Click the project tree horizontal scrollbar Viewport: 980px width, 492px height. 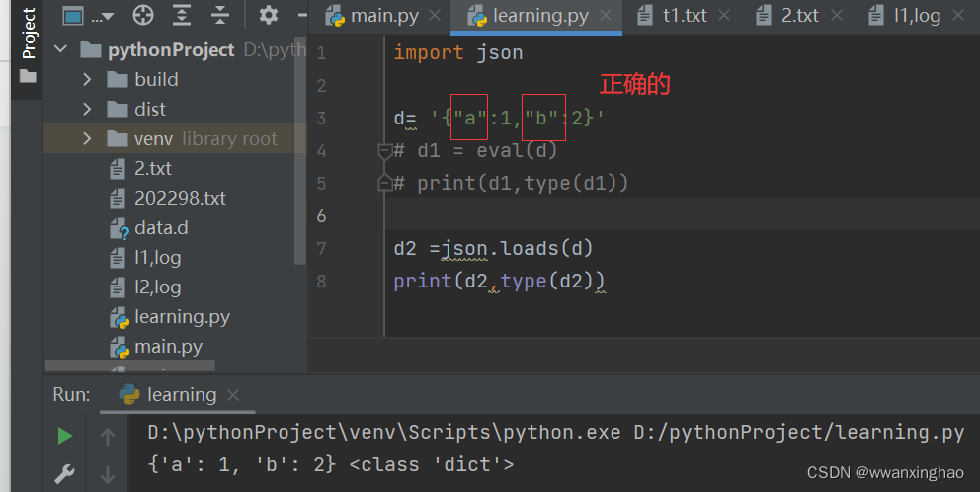coord(130,366)
